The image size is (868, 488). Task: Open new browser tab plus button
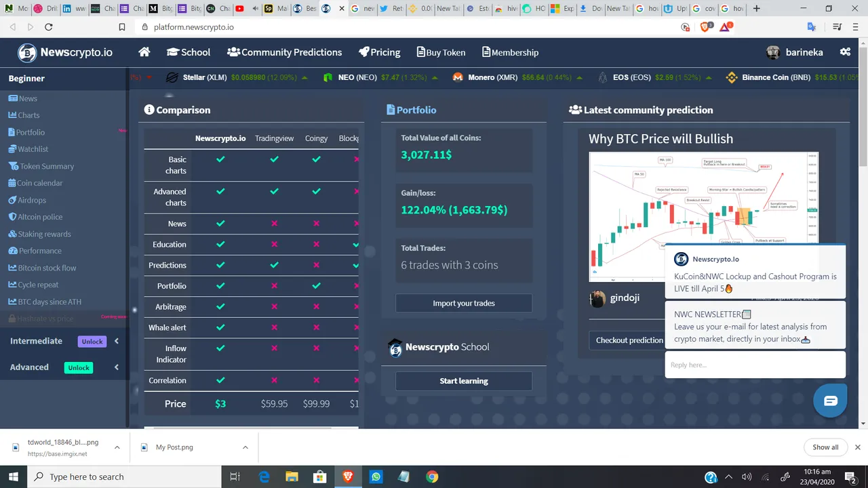(757, 9)
